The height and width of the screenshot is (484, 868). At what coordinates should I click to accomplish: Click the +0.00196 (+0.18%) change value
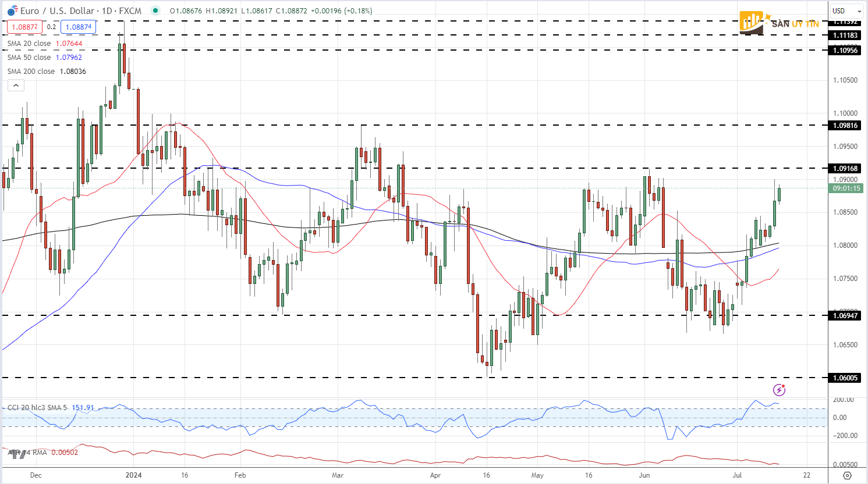[342, 10]
